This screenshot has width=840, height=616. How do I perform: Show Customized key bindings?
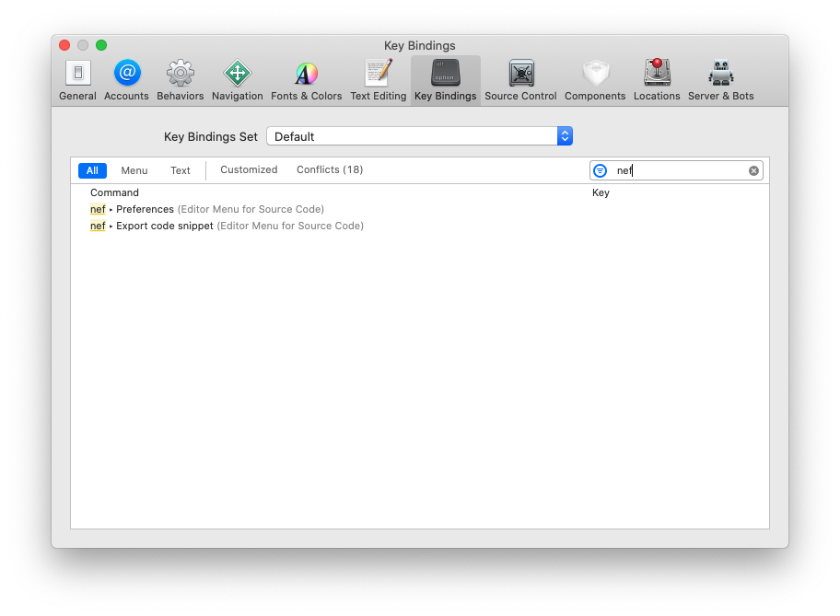point(249,169)
